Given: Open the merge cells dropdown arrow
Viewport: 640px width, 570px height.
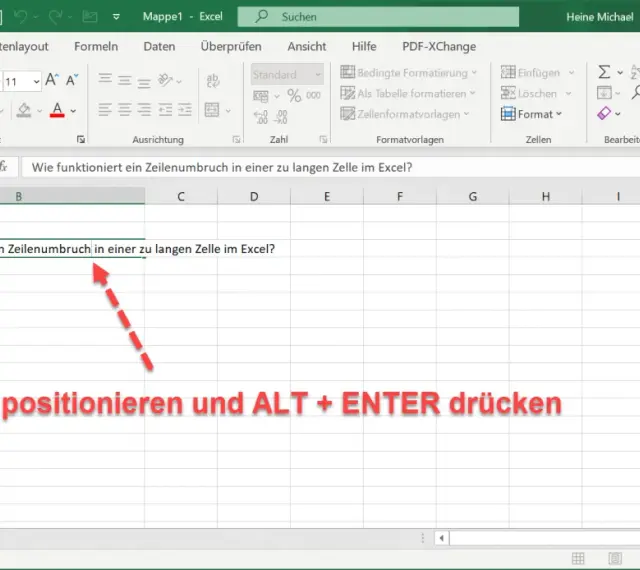Looking at the screenshot, I should click(228, 111).
